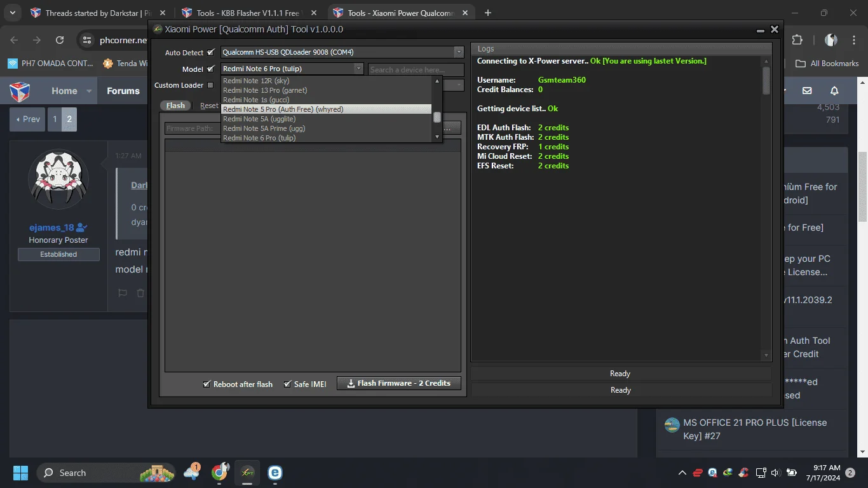This screenshot has width=868, height=488.
Task: Enable the Custom Loader checkbox
Action: pos(210,85)
